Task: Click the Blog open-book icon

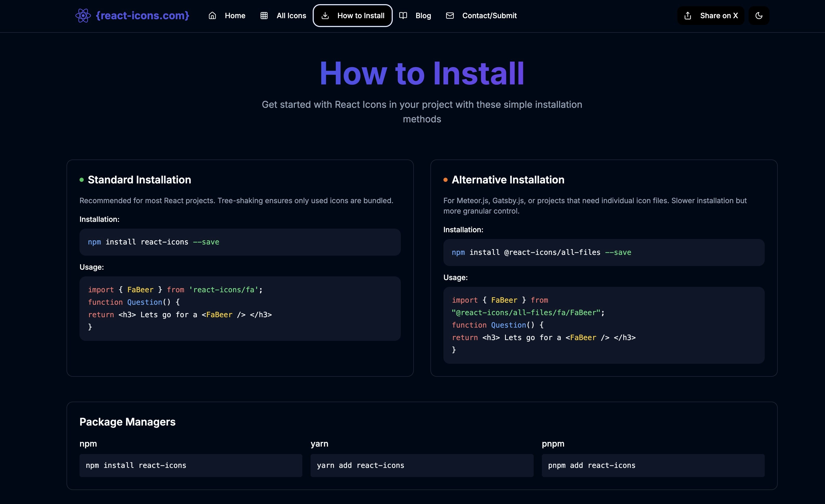Action: tap(403, 15)
